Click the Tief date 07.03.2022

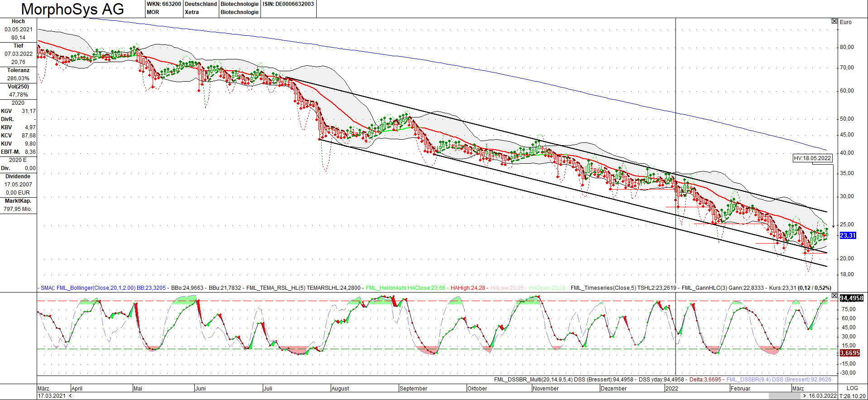(19, 54)
